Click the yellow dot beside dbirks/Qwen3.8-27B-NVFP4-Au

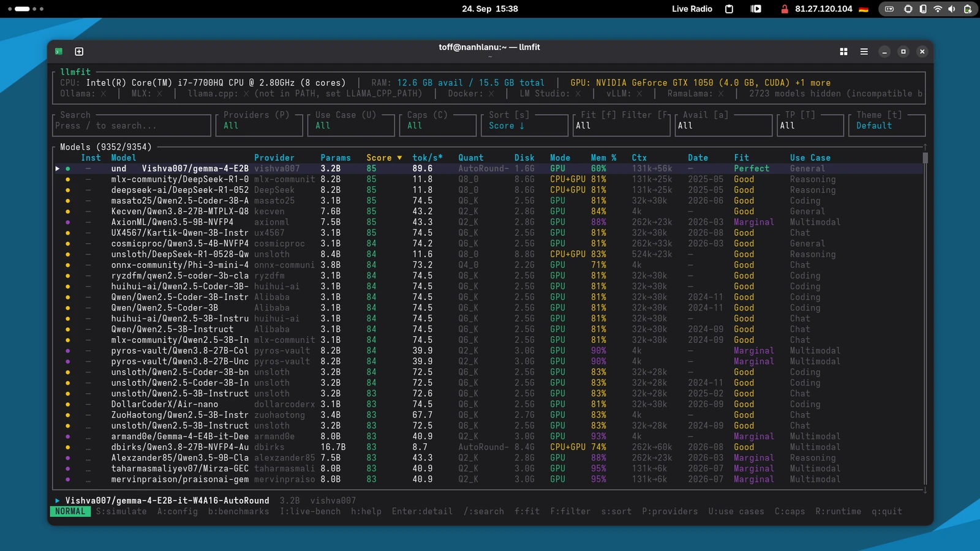68,447
